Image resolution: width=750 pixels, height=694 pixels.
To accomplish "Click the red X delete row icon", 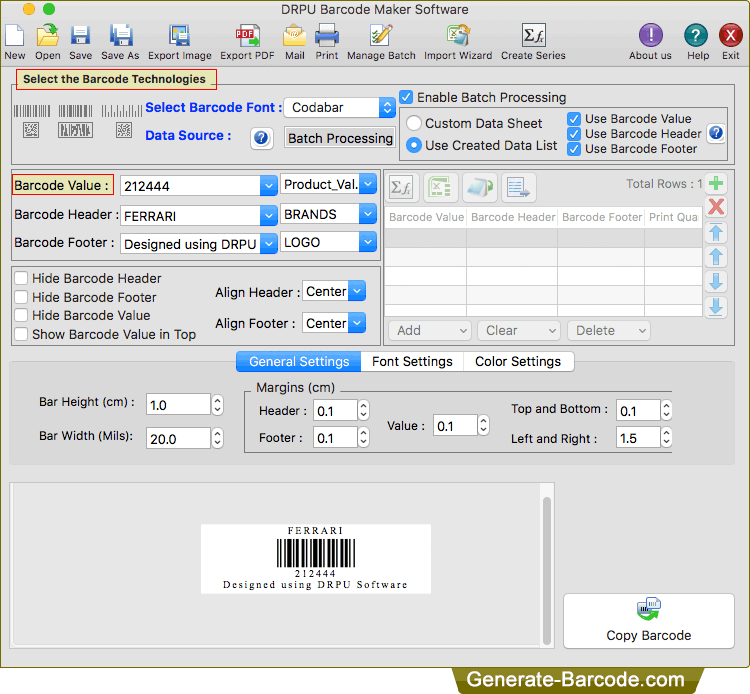I will [x=716, y=207].
